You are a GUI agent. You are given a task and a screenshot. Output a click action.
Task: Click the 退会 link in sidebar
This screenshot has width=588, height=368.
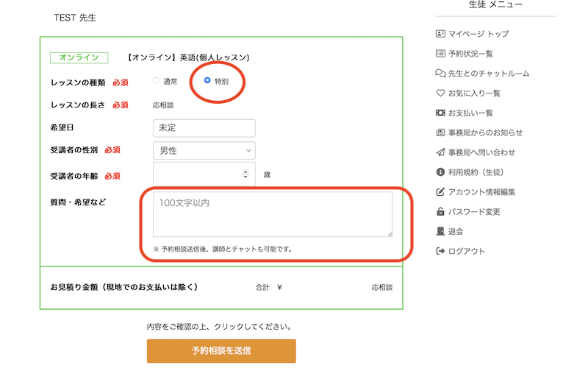(456, 232)
